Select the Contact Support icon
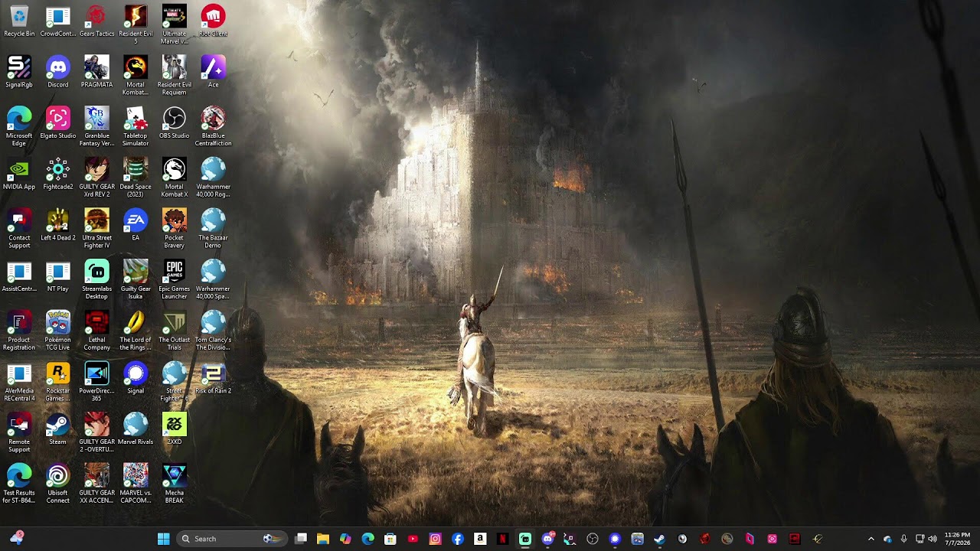The width and height of the screenshot is (980, 551). coord(19,229)
